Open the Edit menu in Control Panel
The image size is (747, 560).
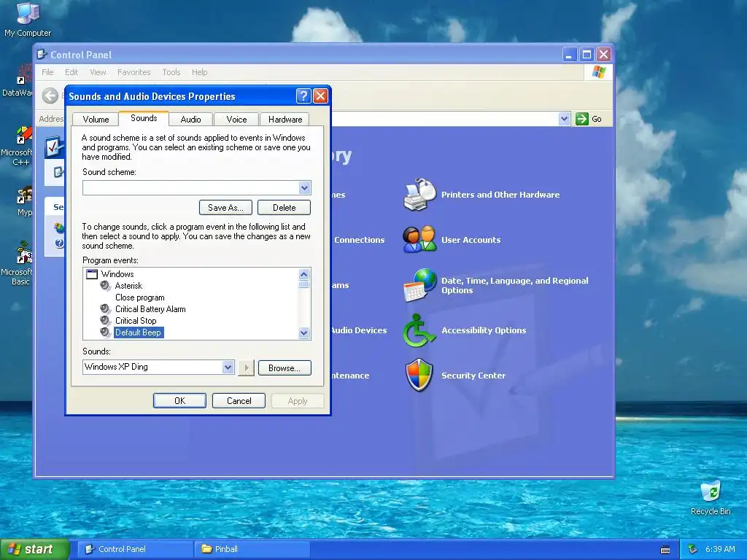71,72
